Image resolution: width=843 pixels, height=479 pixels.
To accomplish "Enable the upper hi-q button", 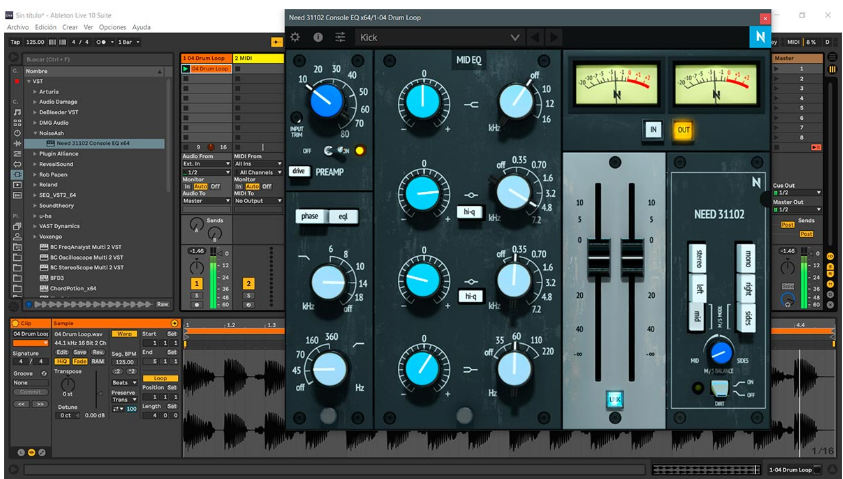I will (469, 212).
